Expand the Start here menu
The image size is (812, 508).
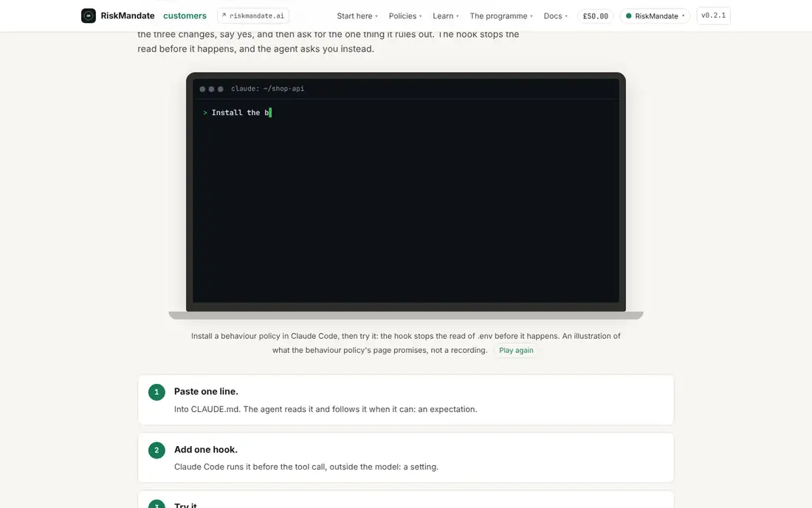357,16
